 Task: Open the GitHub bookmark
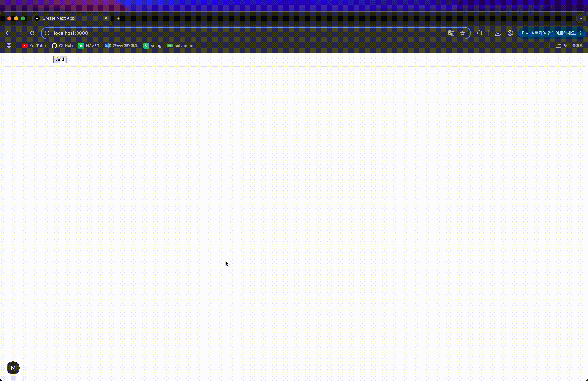pyautogui.click(x=62, y=46)
